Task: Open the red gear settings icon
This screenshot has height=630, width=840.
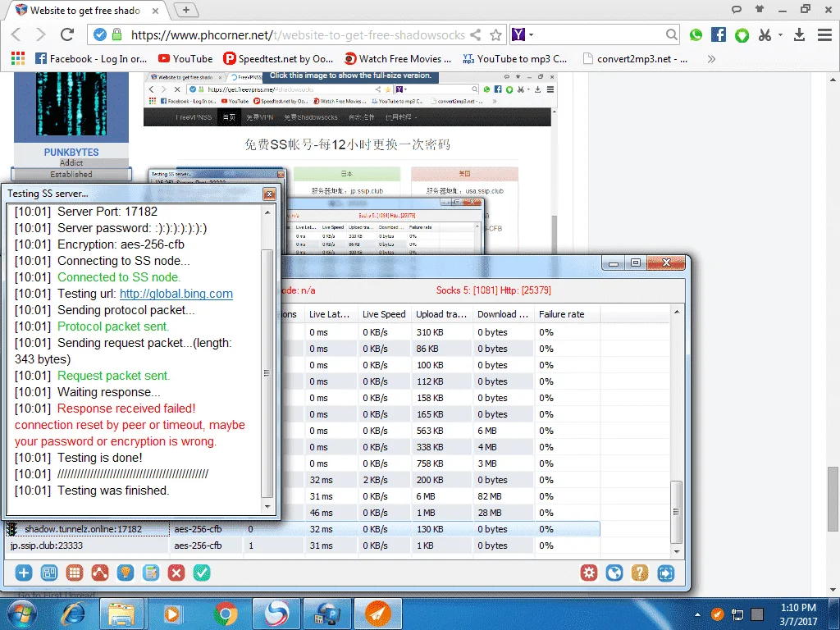Action: (x=589, y=573)
